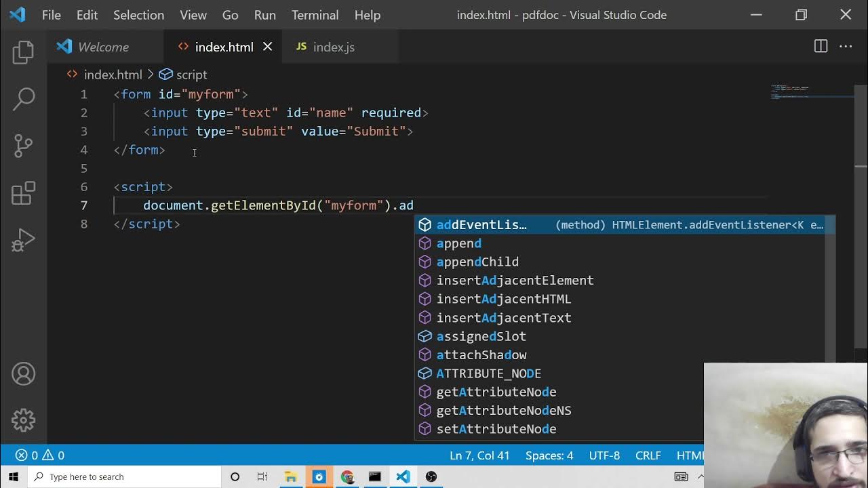Close the index.html tab
This screenshot has height=488, width=868.
click(x=268, y=47)
